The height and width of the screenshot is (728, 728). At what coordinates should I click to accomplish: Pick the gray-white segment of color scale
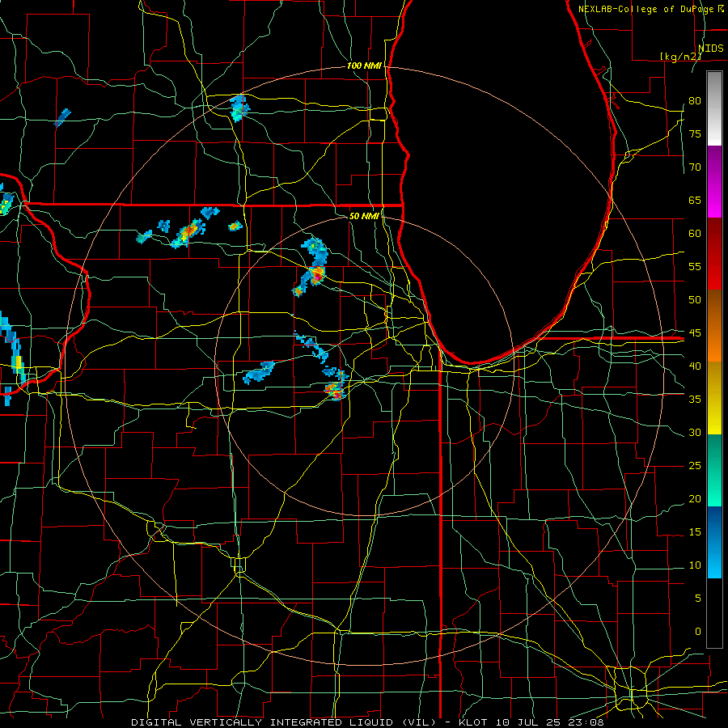pos(714,108)
